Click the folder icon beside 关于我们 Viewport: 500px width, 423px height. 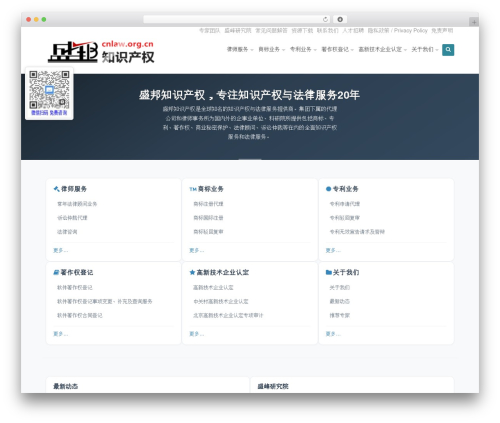(329, 272)
